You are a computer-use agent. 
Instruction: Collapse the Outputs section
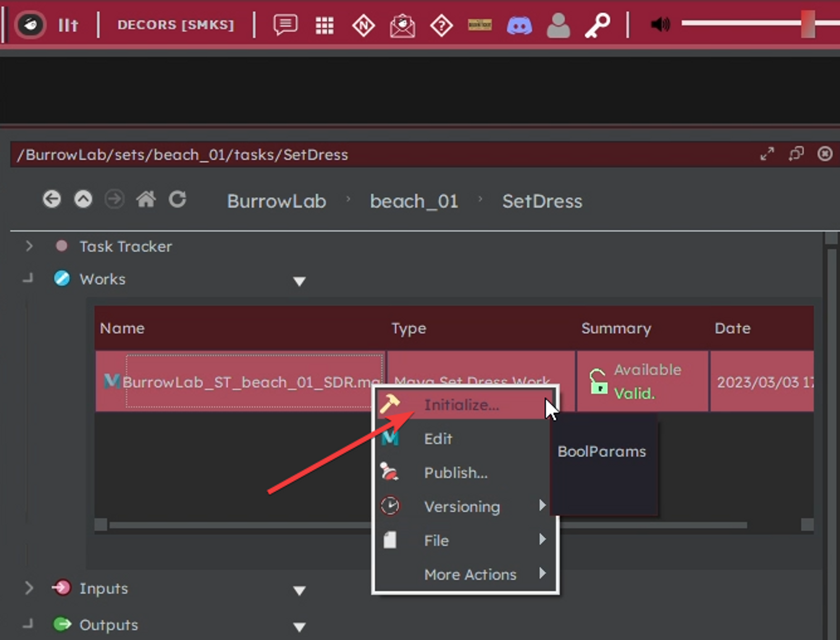[28, 624]
